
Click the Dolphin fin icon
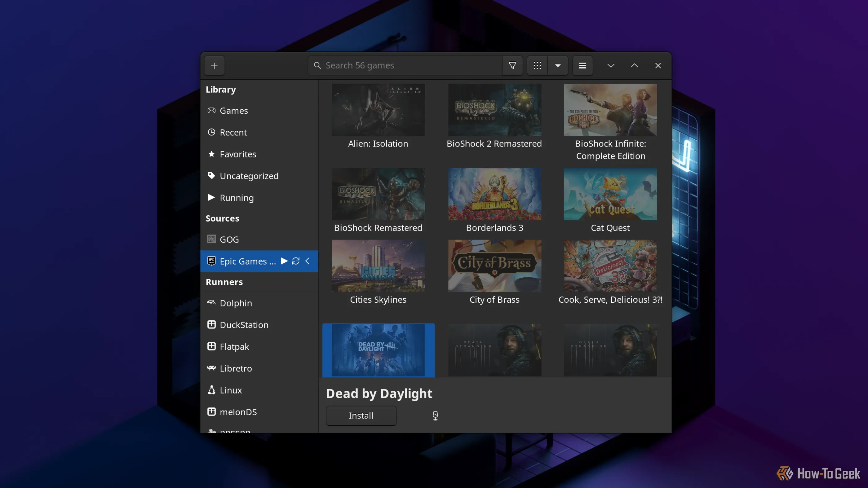[x=211, y=303]
